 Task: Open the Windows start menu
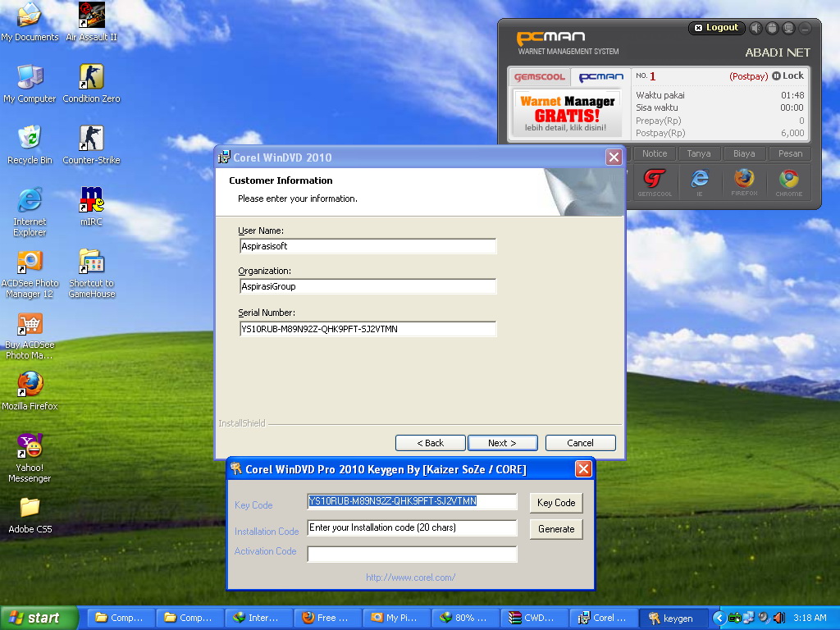click(x=39, y=618)
